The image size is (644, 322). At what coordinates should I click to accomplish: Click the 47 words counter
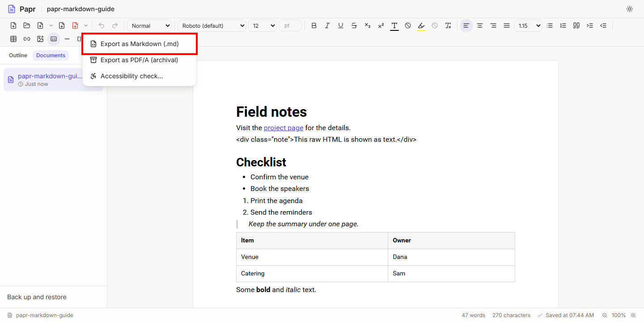click(474, 315)
